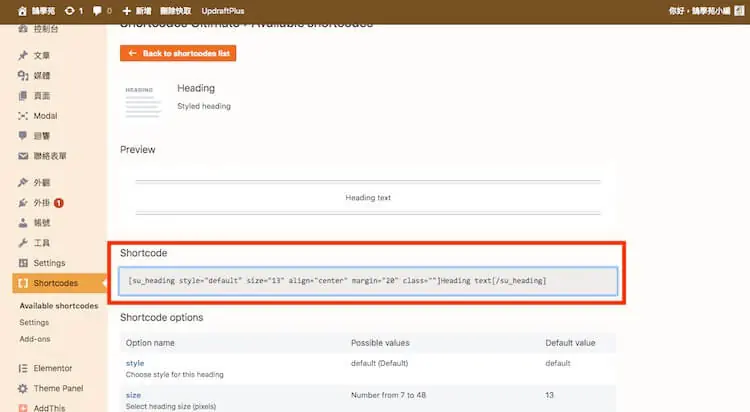This screenshot has height=412, width=750.
Task: Click the 'Shortcode options' section label
Action: [162, 318]
